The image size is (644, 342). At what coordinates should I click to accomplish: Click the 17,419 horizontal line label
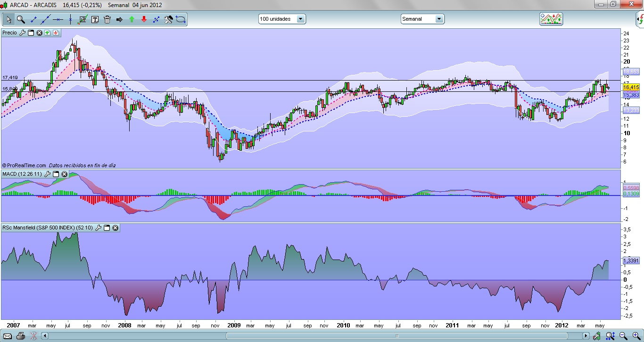tap(10, 77)
